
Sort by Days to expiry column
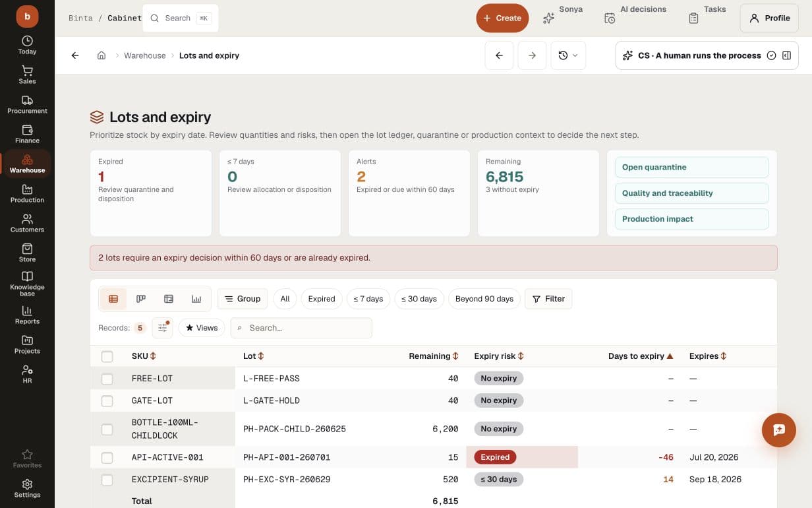[x=641, y=356]
